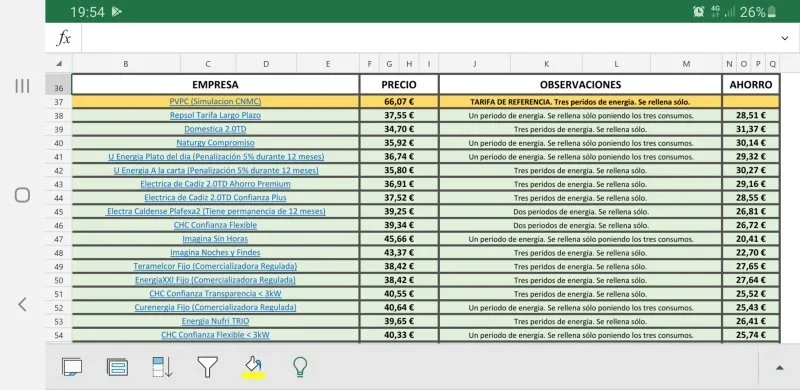
Task: Select column B header
Action: pyautogui.click(x=126, y=64)
